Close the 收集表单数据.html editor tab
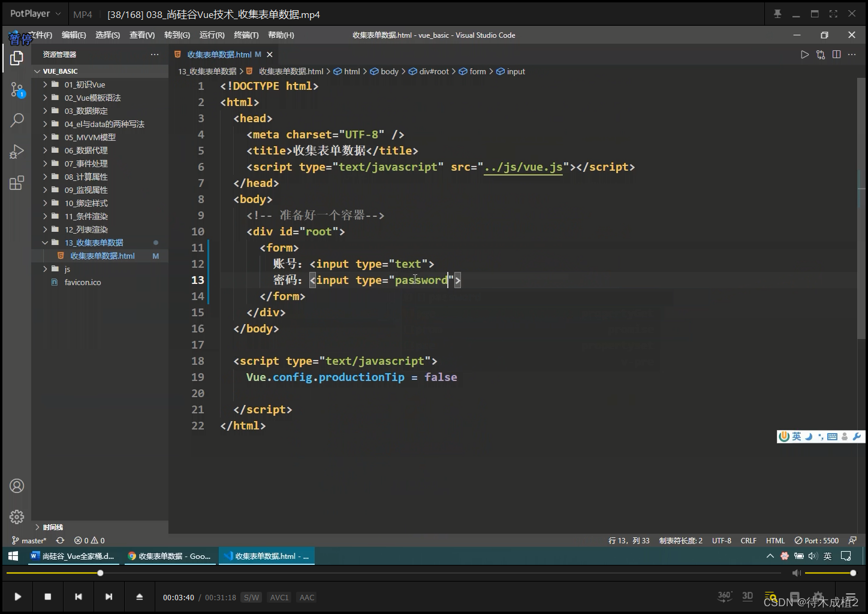The width and height of the screenshot is (868, 614). pyautogui.click(x=270, y=55)
